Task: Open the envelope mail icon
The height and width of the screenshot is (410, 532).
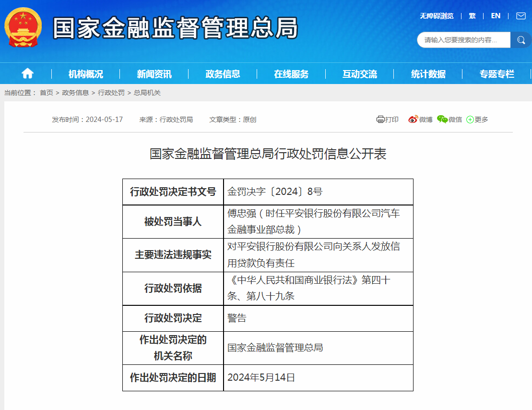Action: click(x=521, y=16)
